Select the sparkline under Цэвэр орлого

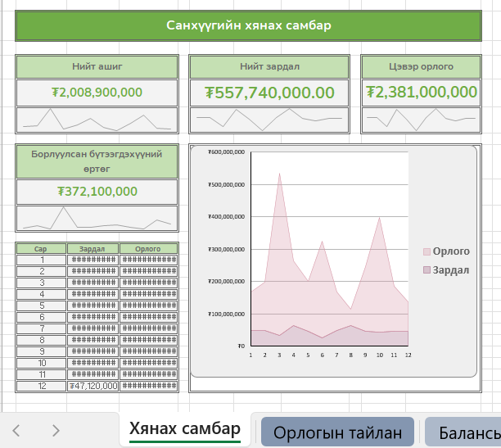click(x=421, y=120)
